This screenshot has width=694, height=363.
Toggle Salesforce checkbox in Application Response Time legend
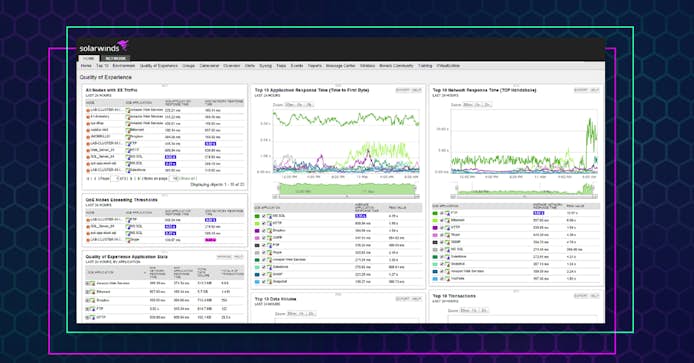(x=264, y=267)
